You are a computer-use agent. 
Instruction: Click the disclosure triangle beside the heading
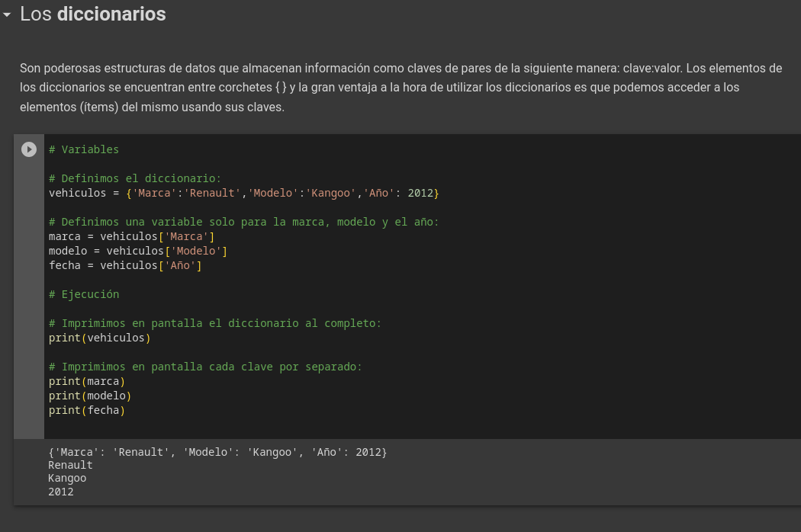pyautogui.click(x=7, y=14)
